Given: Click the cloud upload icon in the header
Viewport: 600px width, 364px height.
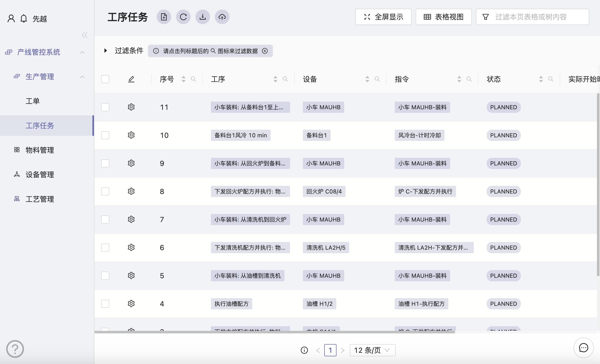Looking at the screenshot, I should pyautogui.click(x=222, y=17).
